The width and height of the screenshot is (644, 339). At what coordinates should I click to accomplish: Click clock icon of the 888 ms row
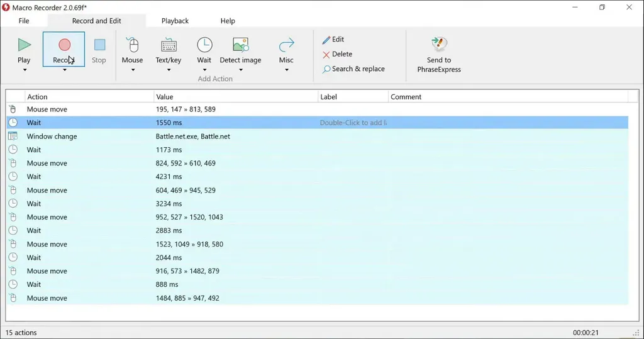pyautogui.click(x=13, y=284)
